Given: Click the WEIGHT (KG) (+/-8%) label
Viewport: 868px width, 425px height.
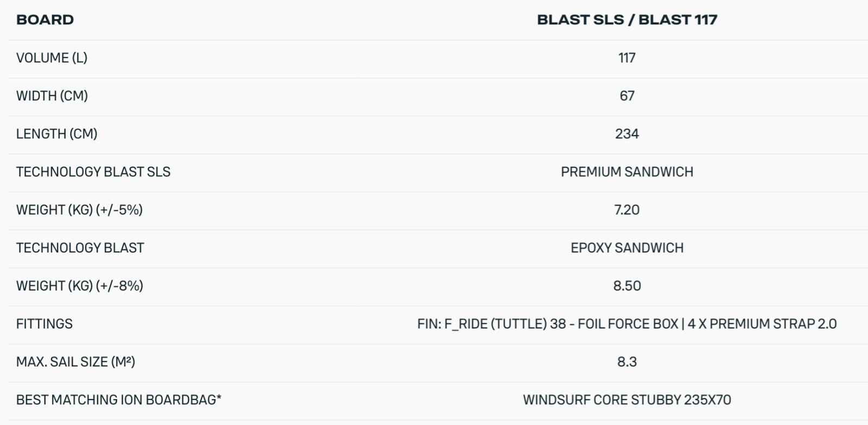Looking at the screenshot, I should tap(80, 286).
